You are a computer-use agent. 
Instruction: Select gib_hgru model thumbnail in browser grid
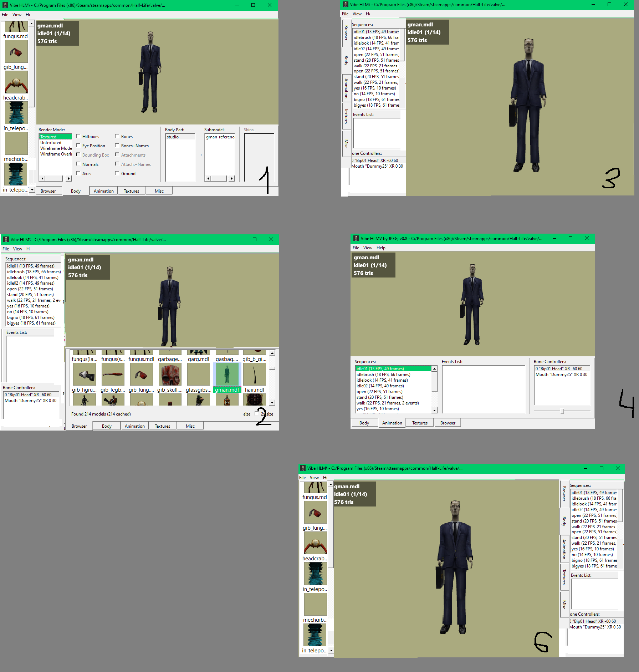click(x=85, y=375)
